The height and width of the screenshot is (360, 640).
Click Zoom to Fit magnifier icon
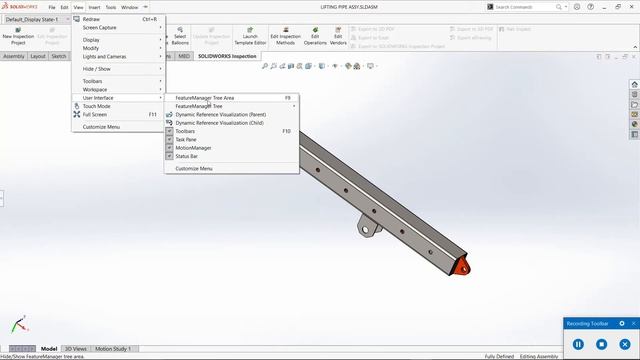265,66
